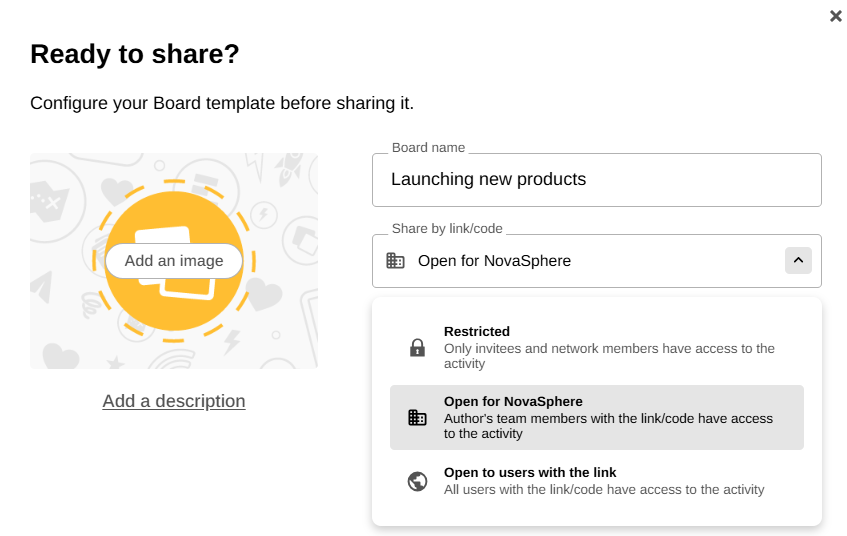Viewport: 847px width, 536px height.
Task: Click the Board name field label
Action: 428,147
